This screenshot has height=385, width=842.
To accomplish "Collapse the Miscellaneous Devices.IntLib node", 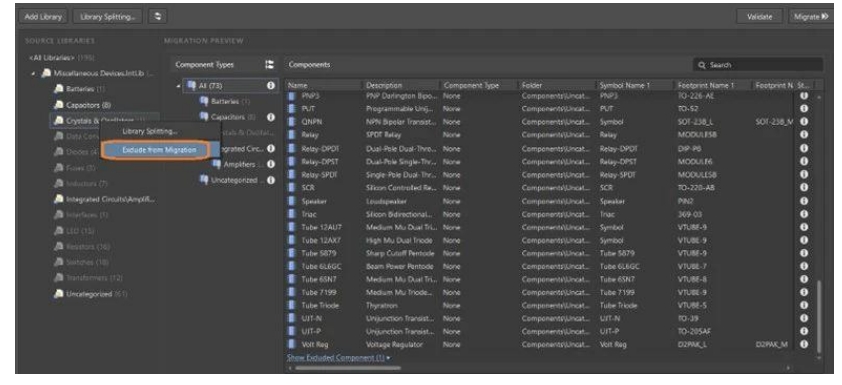I will coord(34,73).
